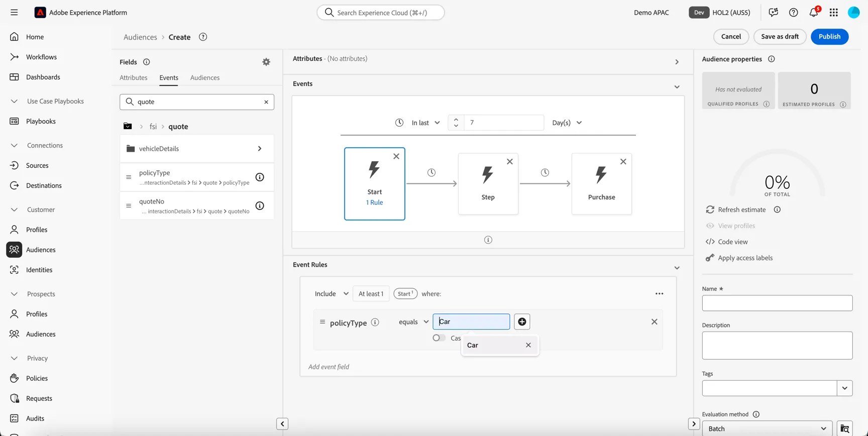This screenshot has width=868, height=436.
Task: Clear the quote search field
Action: click(x=266, y=102)
